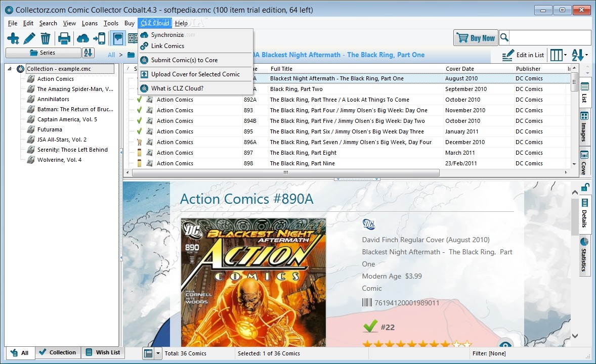Click the lock icon above Details tab
Screen dimensions: 596x364
pyautogui.click(x=585, y=187)
